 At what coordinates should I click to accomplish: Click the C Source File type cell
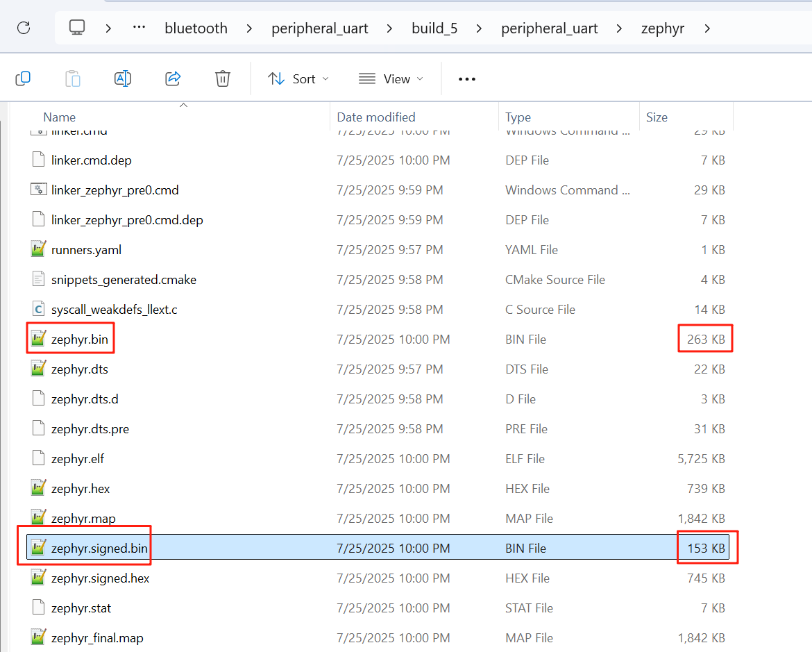(x=540, y=310)
